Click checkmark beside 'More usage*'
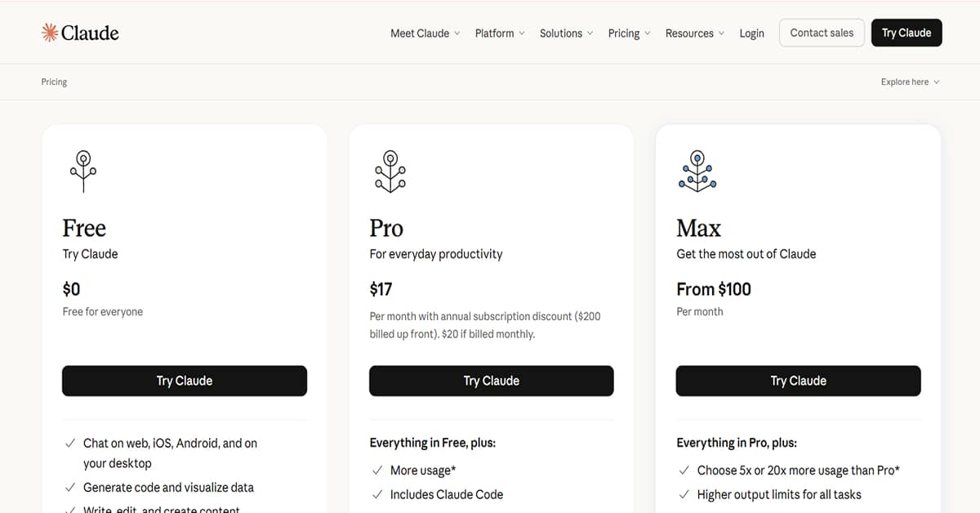The width and height of the screenshot is (980, 513). 377,471
